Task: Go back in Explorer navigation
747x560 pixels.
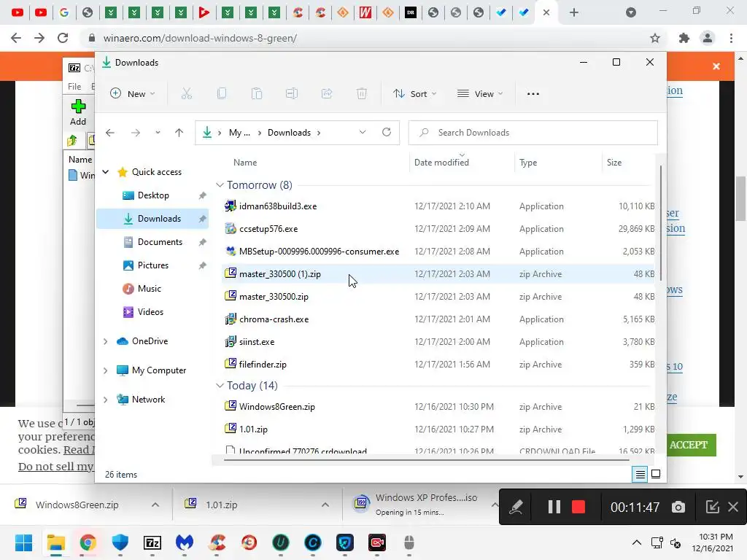Action: [x=110, y=133]
